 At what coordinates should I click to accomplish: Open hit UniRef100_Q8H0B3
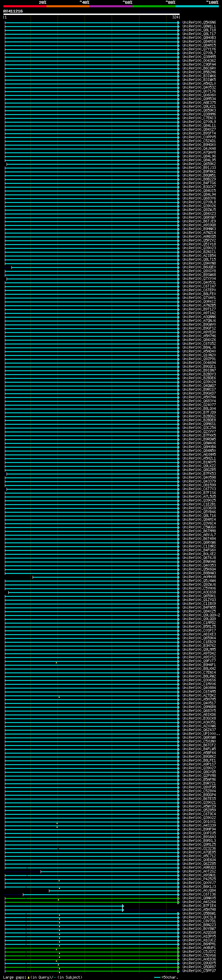pos(199,38)
